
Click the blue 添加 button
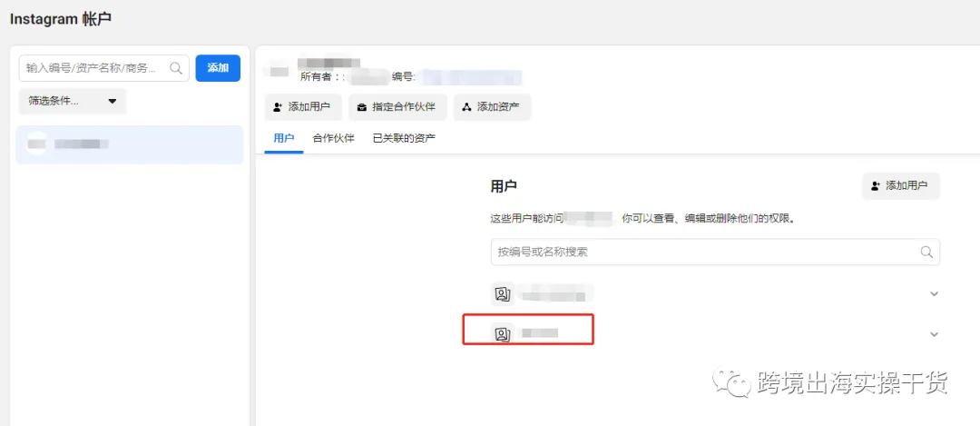[218, 67]
